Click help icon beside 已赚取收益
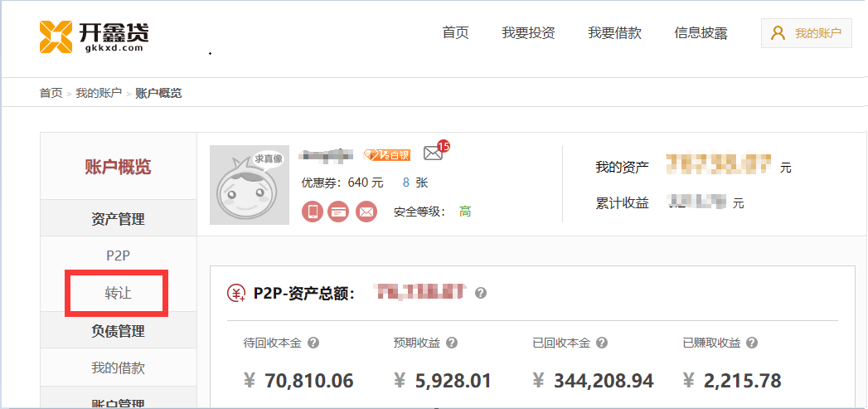The image size is (868, 409). (752, 343)
